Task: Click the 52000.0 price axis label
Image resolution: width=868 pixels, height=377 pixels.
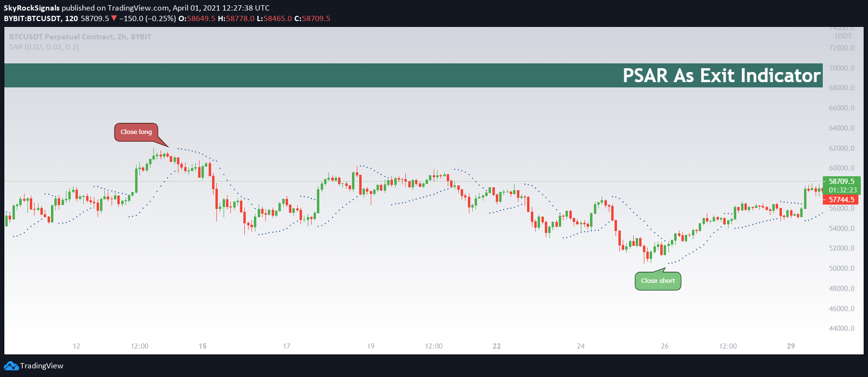Action: 842,248
